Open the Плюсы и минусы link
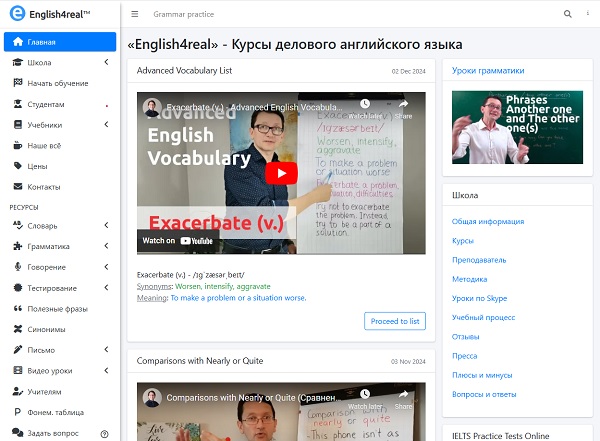This screenshot has width=600, height=441. 482,375
